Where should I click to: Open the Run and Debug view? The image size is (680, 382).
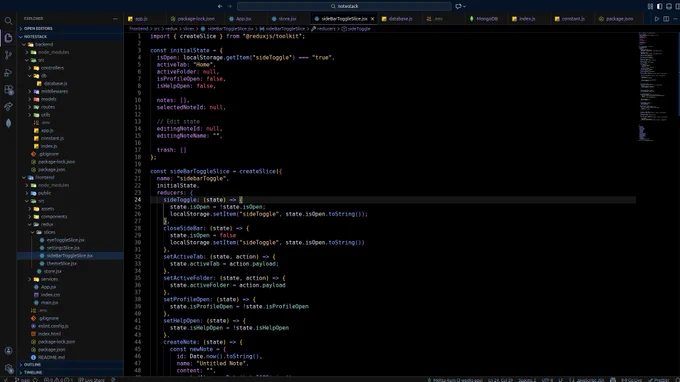click(x=8, y=72)
